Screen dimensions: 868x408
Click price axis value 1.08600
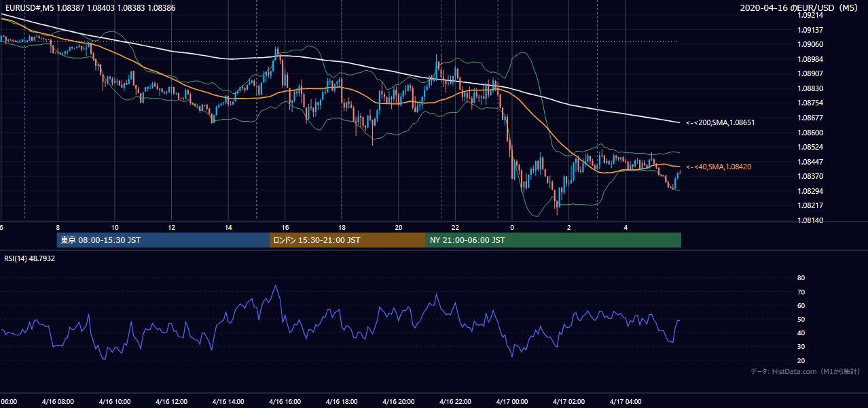click(x=810, y=133)
